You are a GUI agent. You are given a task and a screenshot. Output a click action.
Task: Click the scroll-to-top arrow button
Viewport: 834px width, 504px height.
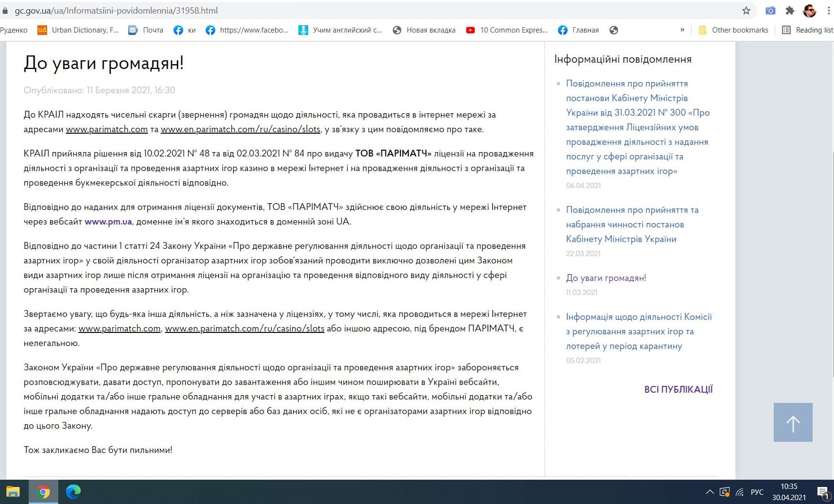tap(793, 422)
